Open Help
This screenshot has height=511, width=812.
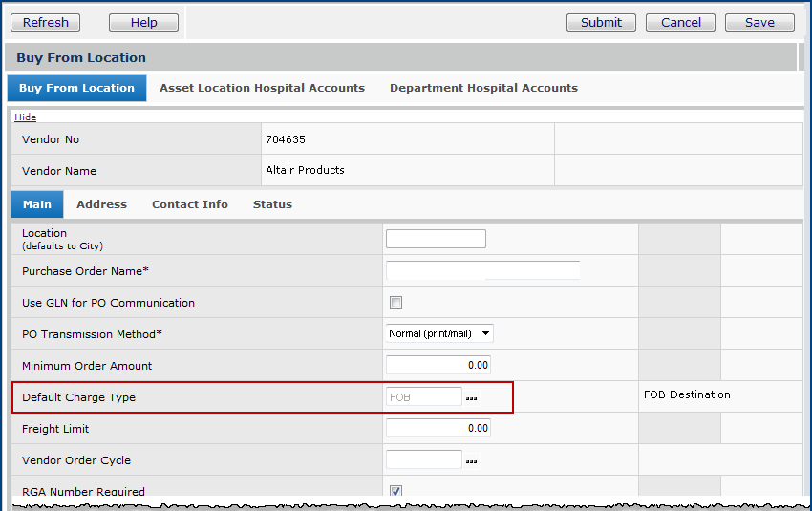coord(143,22)
